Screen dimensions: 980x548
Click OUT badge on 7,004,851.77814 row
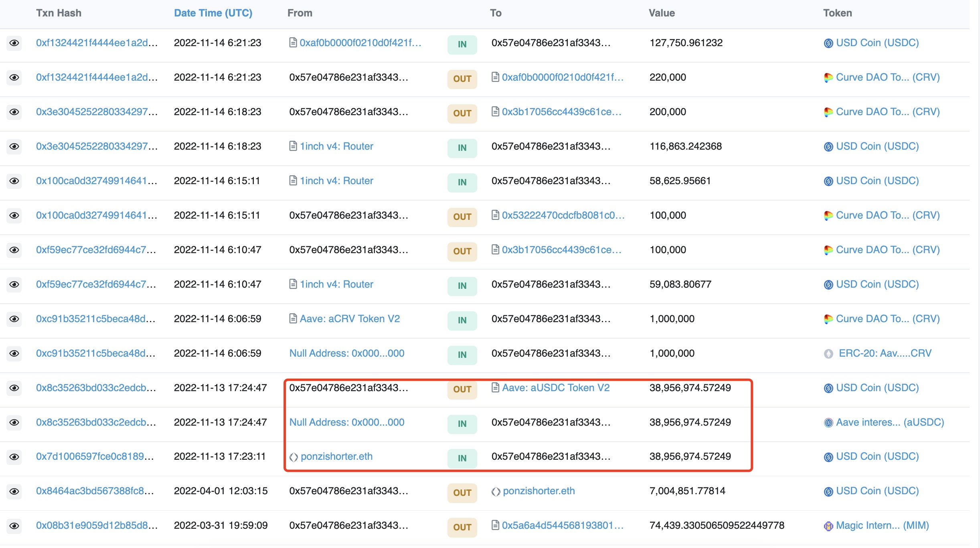tap(462, 493)
